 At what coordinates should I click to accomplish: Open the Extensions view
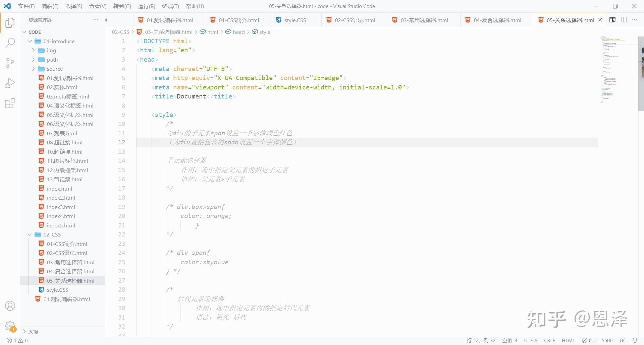[x=10, y=103]
